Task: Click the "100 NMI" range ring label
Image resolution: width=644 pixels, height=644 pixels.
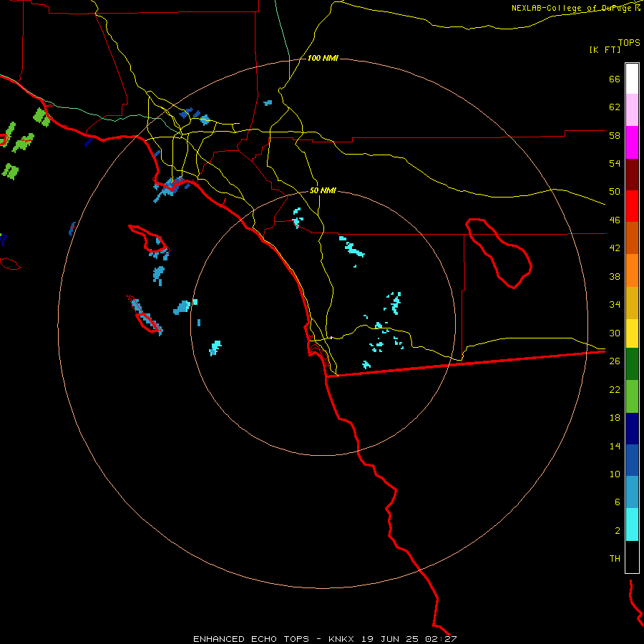Action: point(323,58)
